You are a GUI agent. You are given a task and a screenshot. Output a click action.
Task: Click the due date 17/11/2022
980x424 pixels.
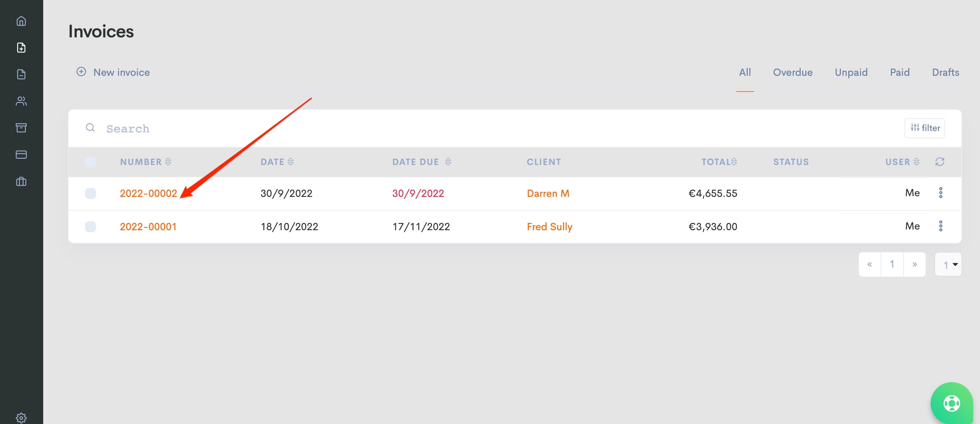pyautogui.click(x=421, y=227)
